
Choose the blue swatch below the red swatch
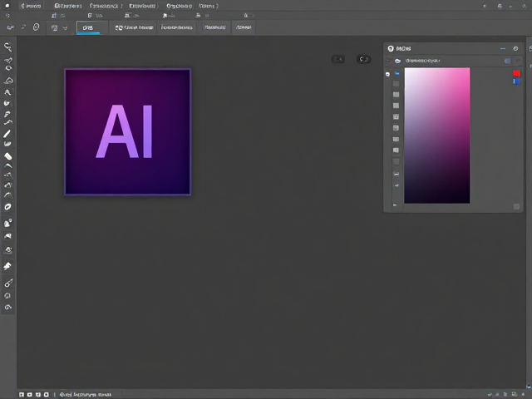pyautogui.click(x=516, y=81)
